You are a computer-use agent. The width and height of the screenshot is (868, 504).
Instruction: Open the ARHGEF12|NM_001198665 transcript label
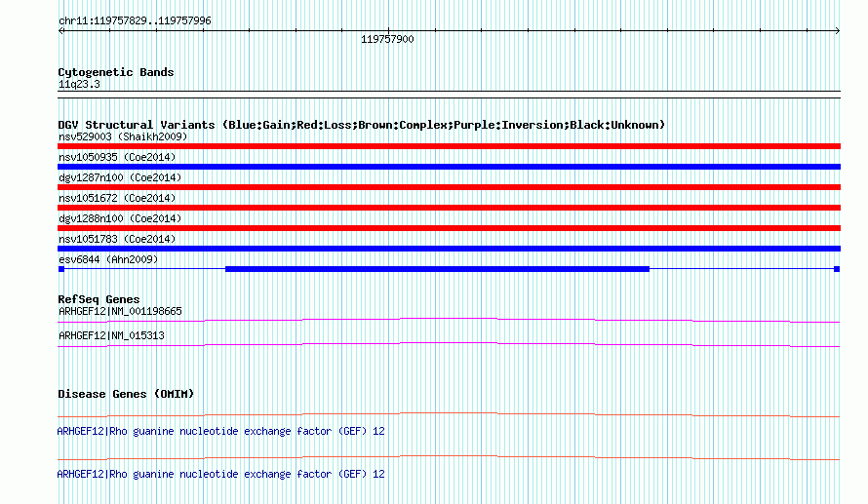click(x=120, y=312)
